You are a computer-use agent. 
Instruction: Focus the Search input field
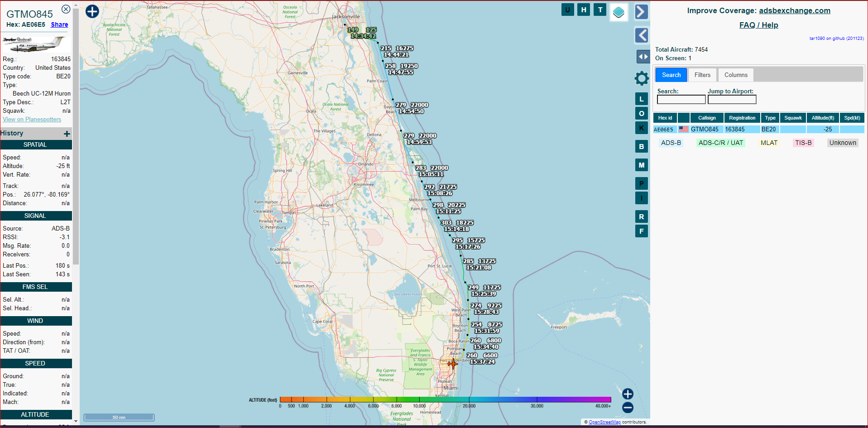(681, 99)
